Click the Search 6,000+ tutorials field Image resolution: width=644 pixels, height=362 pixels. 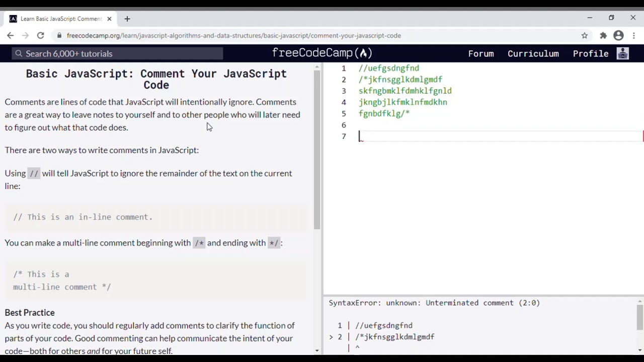coord(118,54)
